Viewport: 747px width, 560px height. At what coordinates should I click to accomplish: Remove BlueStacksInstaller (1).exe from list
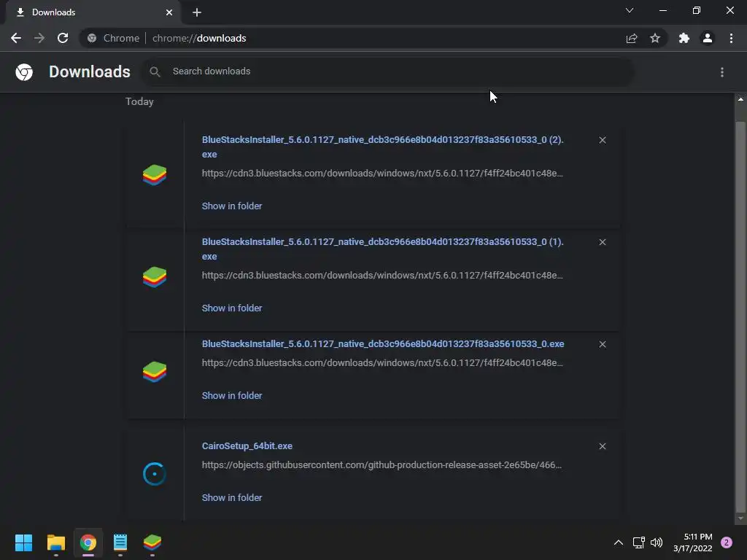pos(603,242)
